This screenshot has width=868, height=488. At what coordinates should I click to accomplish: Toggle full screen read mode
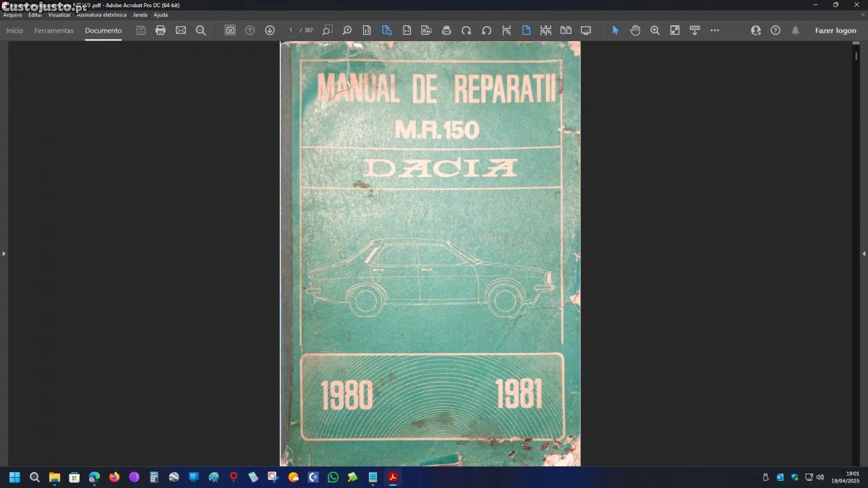point(586,30)
